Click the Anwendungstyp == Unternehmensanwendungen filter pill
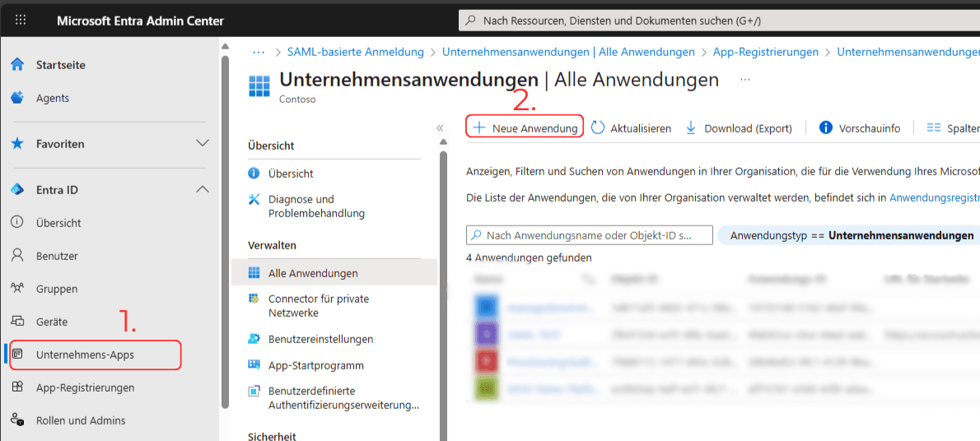This screenshot has width=980, height=441. (x=849, y=235)
